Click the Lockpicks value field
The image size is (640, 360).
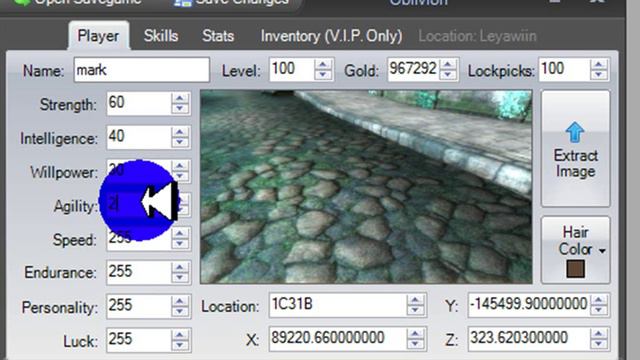pos(564,69)
